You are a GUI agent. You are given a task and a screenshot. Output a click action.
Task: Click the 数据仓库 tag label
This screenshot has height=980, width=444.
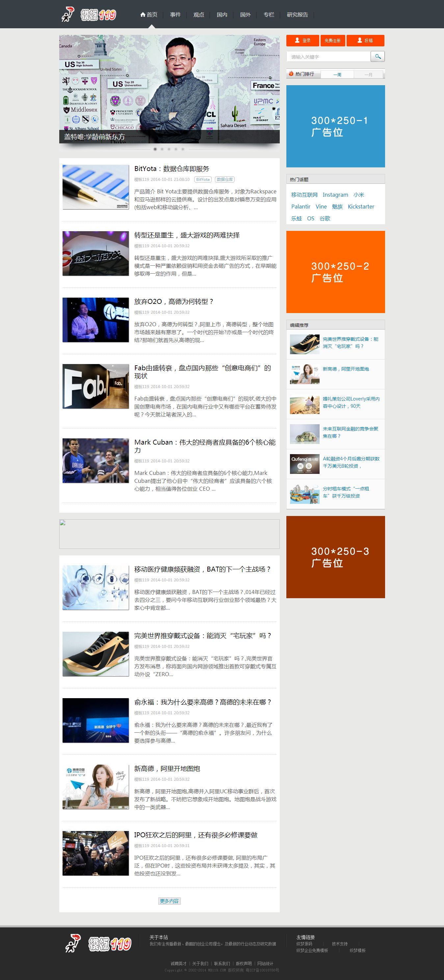pos(225,180)
